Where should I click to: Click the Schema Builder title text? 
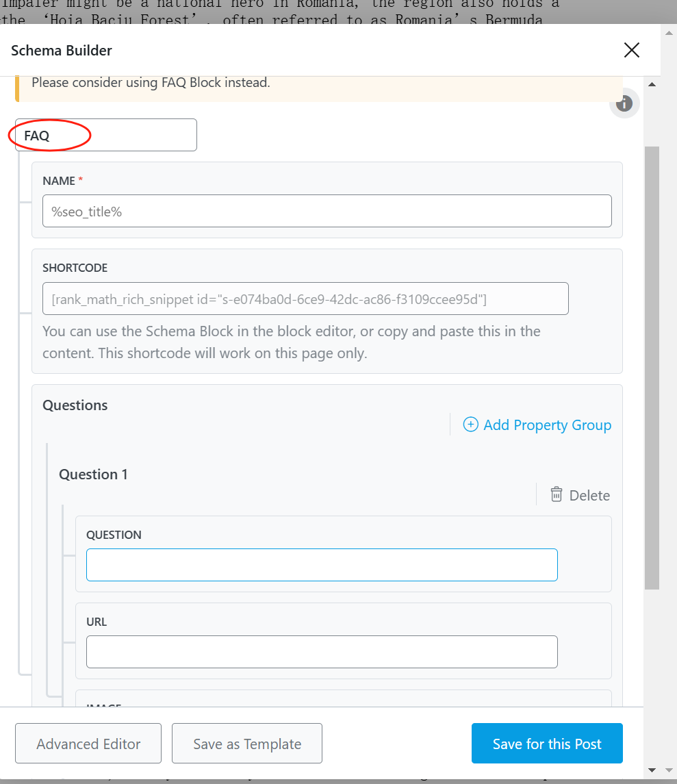click(x=61, y=49)
